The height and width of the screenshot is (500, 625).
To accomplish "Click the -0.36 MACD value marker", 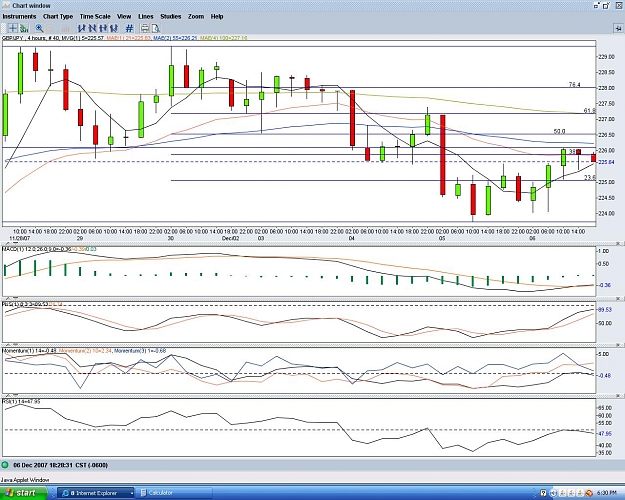I will (x=605, y=285).
